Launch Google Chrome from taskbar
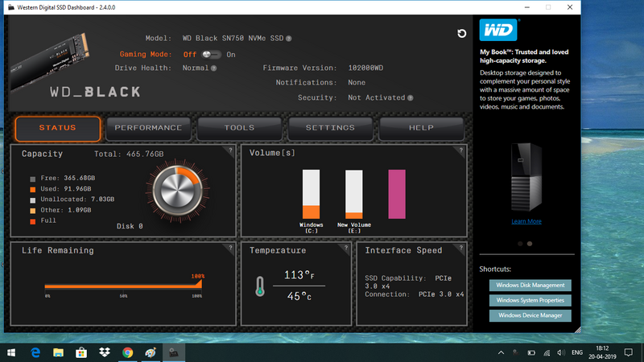This screenshot has height=362, width=644. pyautogui.click(x=127, y=352)
